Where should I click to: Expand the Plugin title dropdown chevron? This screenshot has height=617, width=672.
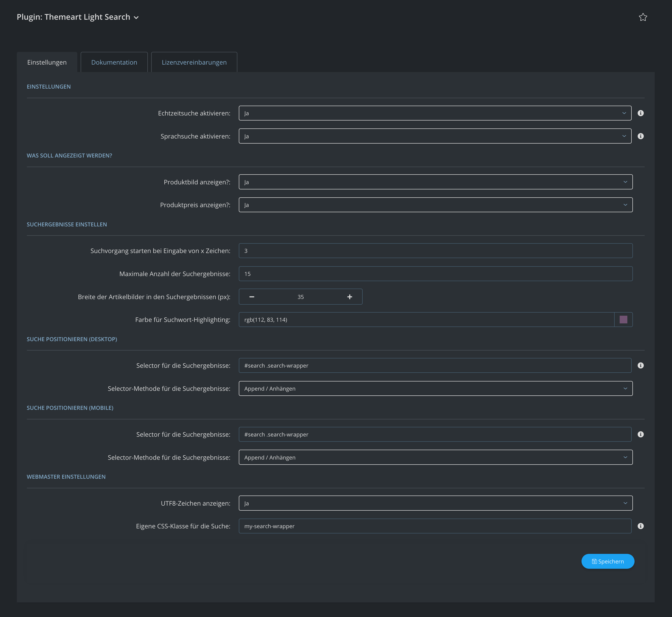click(x=136, y=18)
